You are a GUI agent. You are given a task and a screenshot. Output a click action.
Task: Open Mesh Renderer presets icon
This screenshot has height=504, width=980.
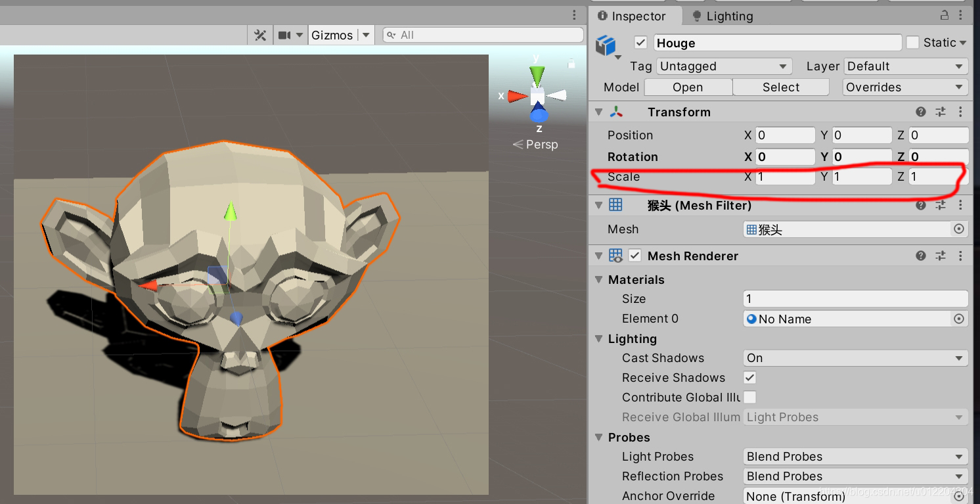click(941, 256)
